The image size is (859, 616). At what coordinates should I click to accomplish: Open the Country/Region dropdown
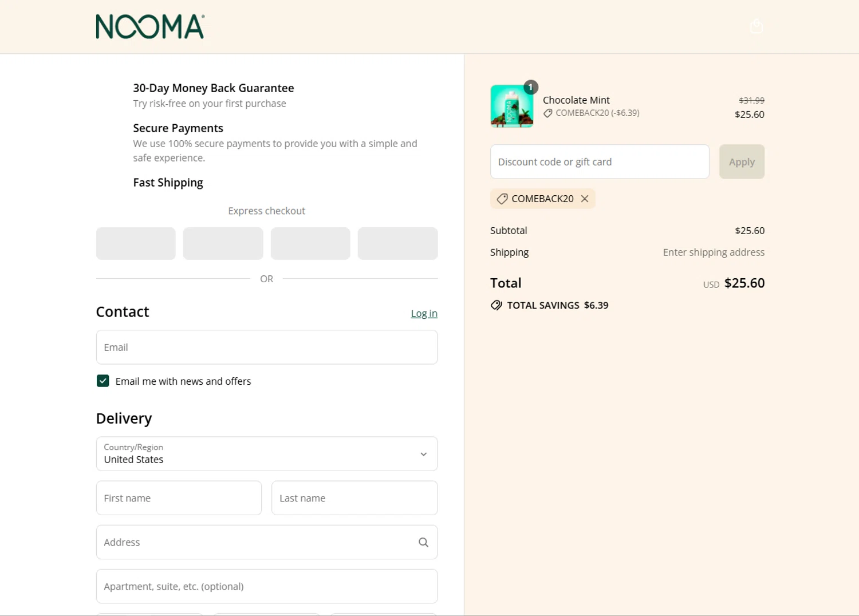(x=267, y=454)
